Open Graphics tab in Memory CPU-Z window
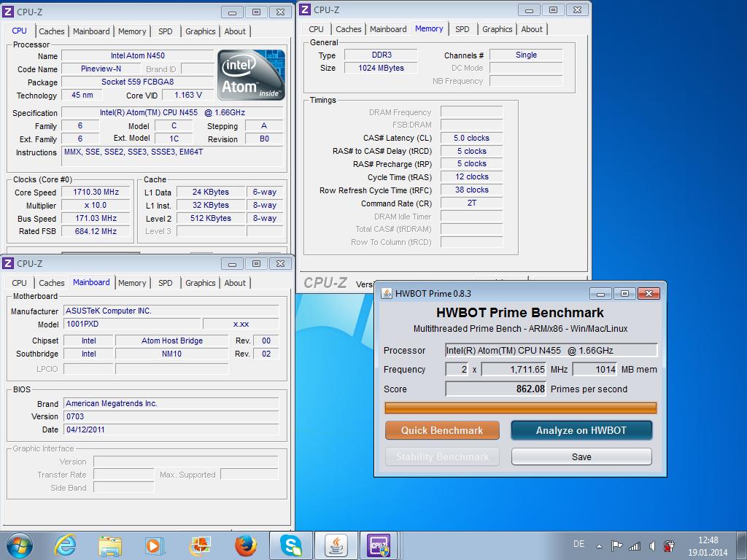Viewport: 747px width, 560px height. click(497, 29)
